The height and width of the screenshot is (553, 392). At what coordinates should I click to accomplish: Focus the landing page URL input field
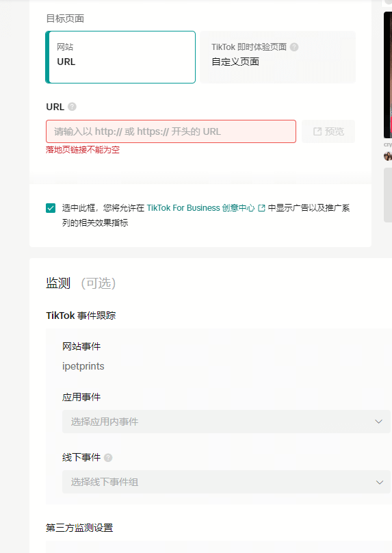tap(171, 131)
